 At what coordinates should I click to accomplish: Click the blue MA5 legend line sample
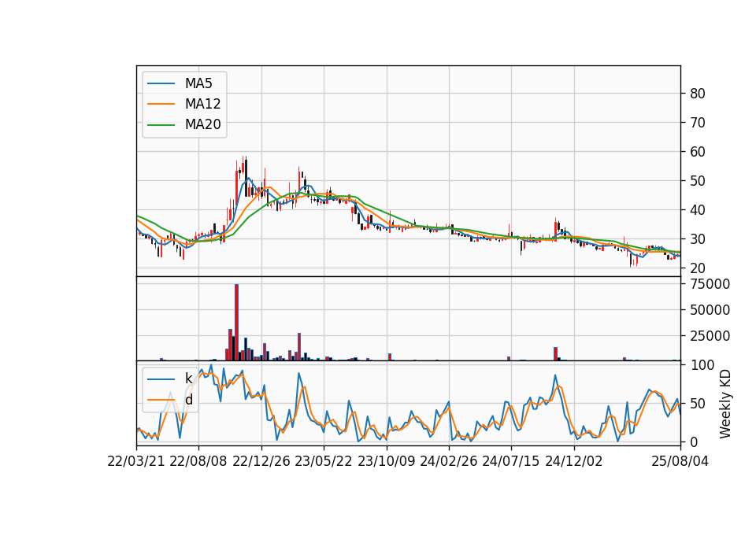[x=161, y=84]
